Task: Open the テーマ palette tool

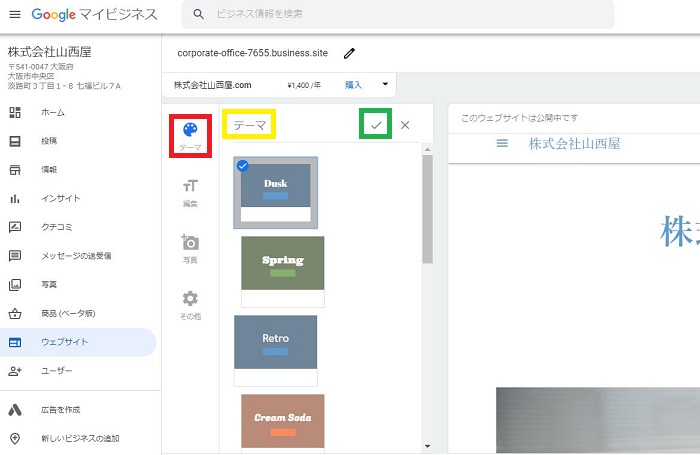Action: (190, 136)
